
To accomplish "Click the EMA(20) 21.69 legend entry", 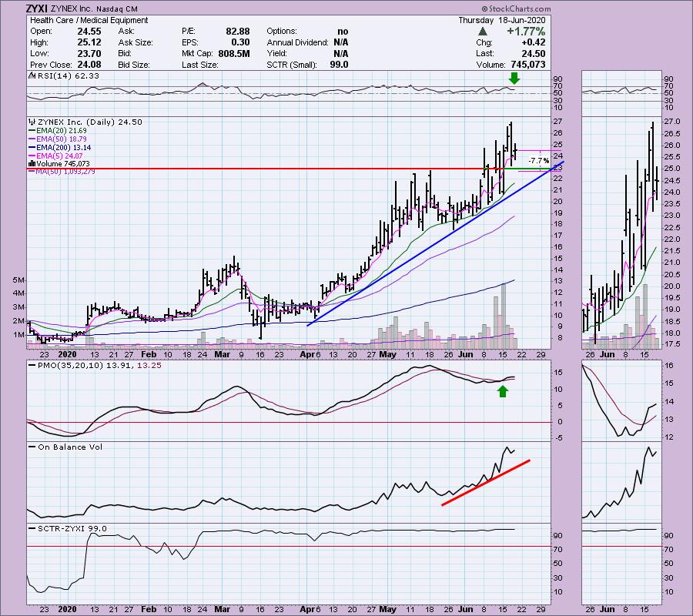I will (62, 131).
